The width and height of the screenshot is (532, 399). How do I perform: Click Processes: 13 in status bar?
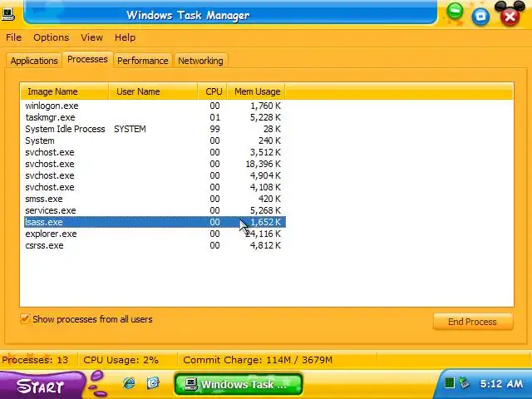pyautogui.click(x=35, y=360)
